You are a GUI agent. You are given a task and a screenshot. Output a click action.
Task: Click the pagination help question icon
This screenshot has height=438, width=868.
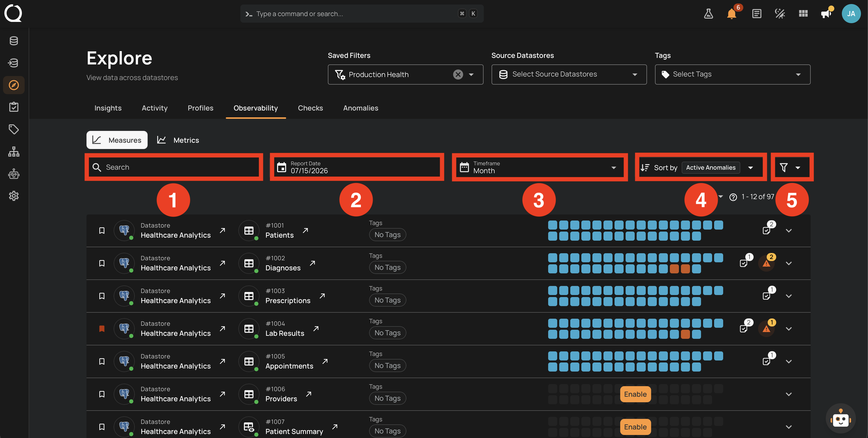coord(733,197)
